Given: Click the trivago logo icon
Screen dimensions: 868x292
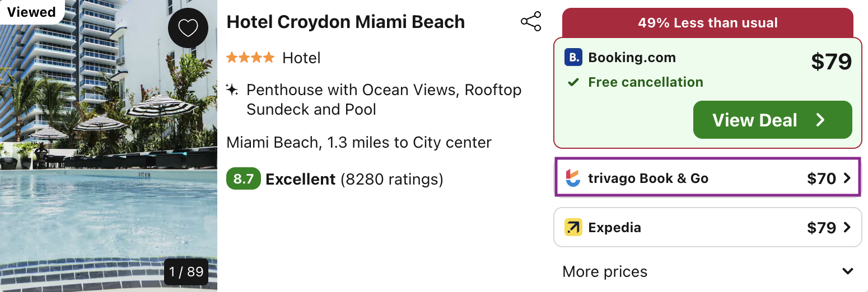Looking at the screenshot, I should pos(573,178).
